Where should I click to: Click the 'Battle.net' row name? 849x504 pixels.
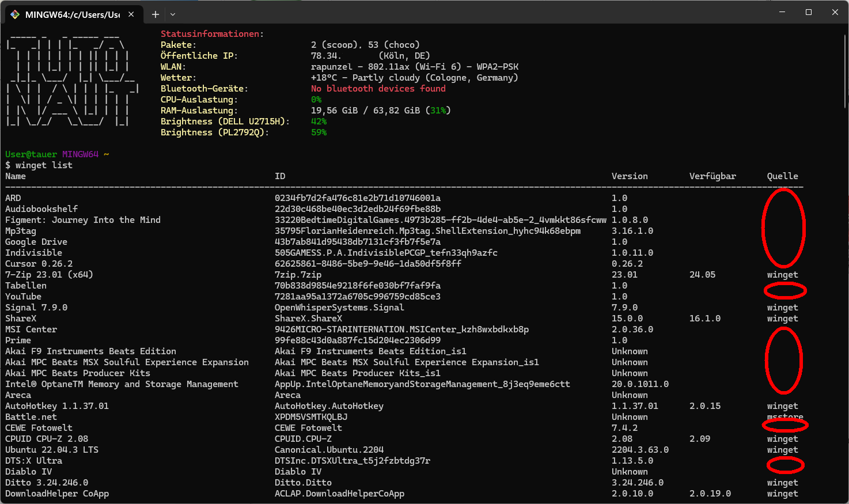31,417
